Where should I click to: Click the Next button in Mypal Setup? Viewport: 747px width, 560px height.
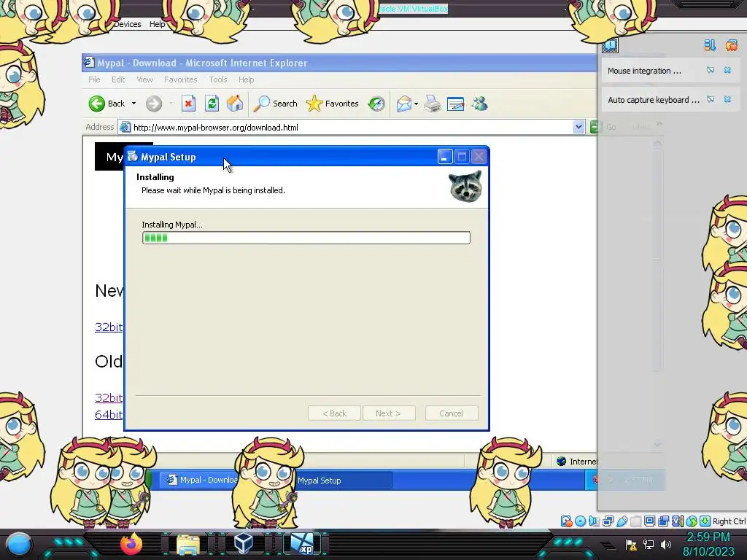389,413
